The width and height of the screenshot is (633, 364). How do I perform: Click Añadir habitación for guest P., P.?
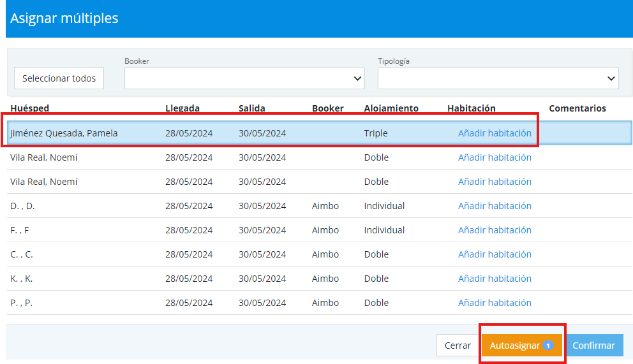(x=495, y=303)
